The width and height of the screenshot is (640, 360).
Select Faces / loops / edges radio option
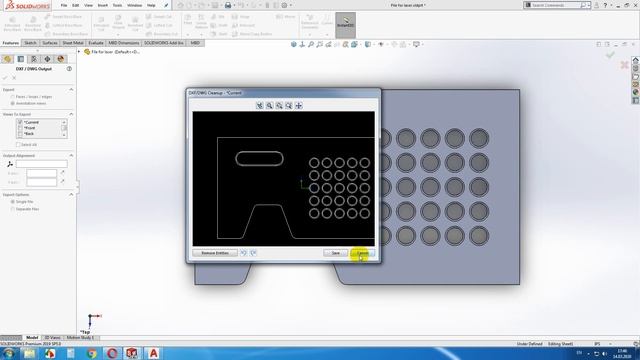(13, 97)
